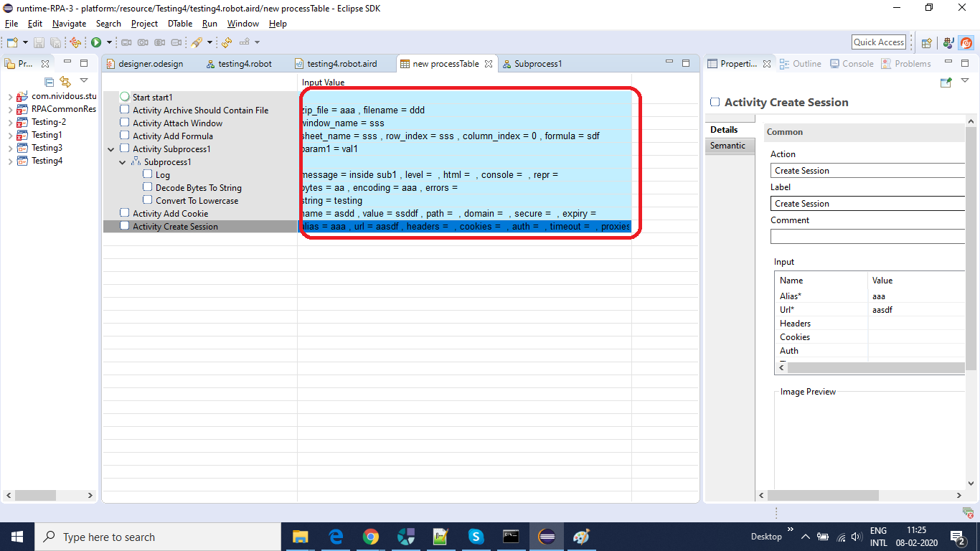Tick checkbox for Activity Add Cookie

125,213
